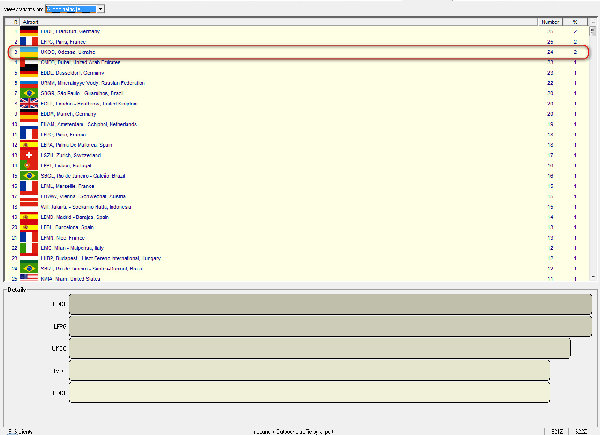The width and height of the screenshot is (600, 435).
Task: Click the Brazil flag for Rio de Janeiro Galeão
Action: [x=29, y=176]
